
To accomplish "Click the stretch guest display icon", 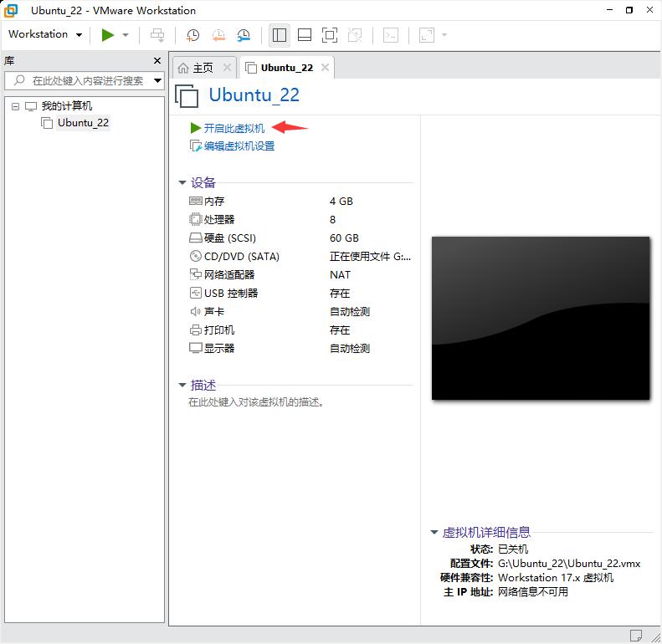I will point(427,35).
